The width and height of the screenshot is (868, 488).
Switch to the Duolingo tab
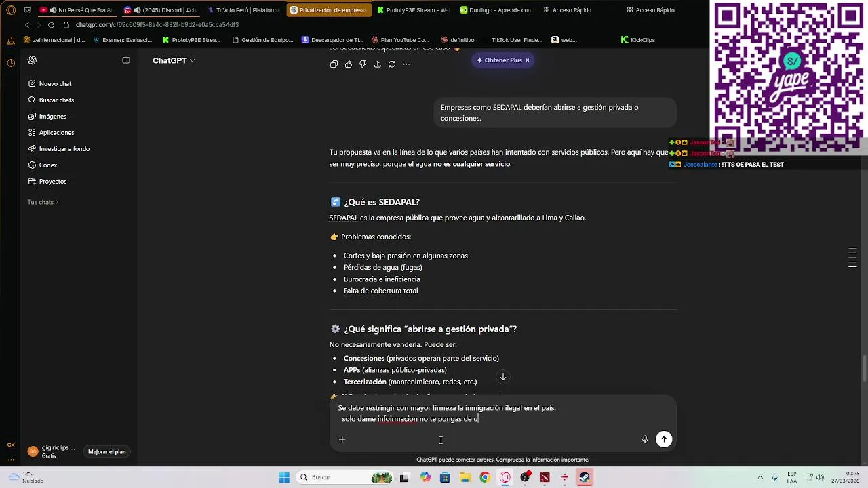496,10
